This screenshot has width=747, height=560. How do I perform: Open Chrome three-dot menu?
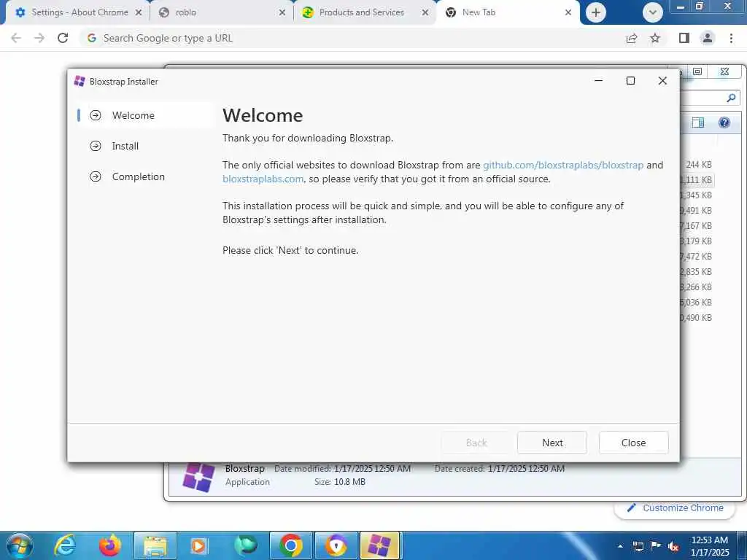[x=731, y=38]
